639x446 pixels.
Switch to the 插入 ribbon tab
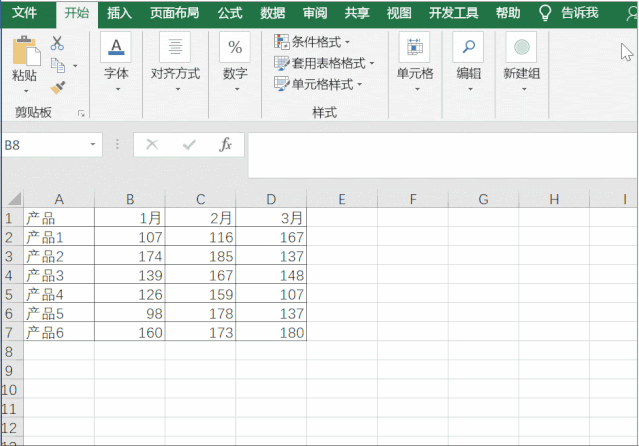point(119,13)
